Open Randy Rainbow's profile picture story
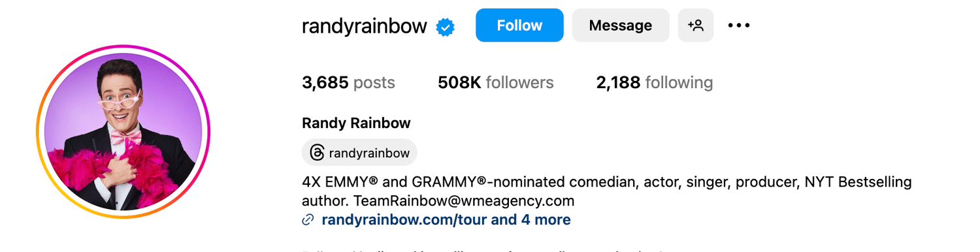Image resolution: width=980 pixels, height=252 pixels. pos(123,132)
